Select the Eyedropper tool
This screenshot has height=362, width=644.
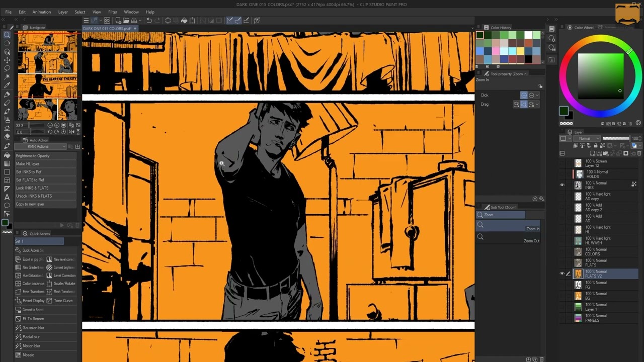coord(7,85)
